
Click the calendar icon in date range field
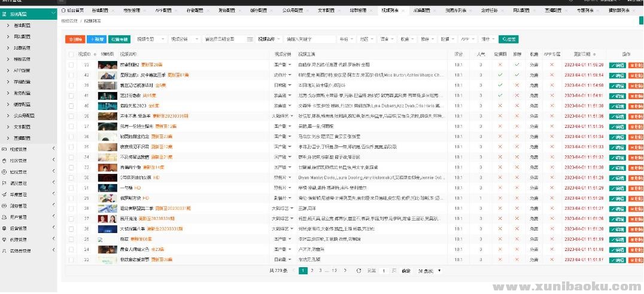(249, 39)
